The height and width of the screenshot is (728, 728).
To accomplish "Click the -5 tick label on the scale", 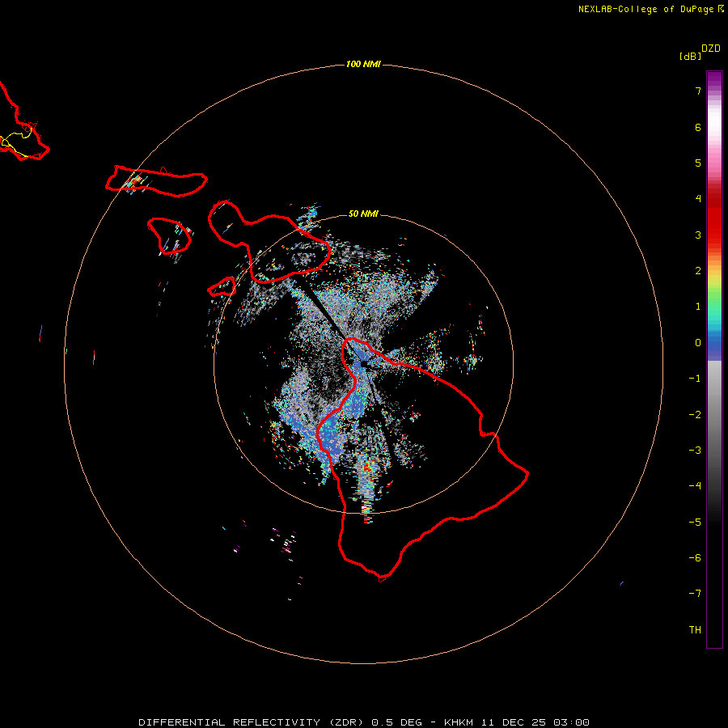I will click(695, 523).
